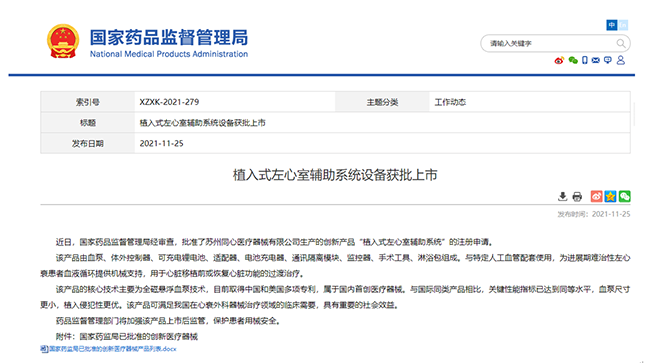Viewport: 652px width, 363px height.
Task: Add to favorites with yellow star icon
Action: (x=610, y=196)
